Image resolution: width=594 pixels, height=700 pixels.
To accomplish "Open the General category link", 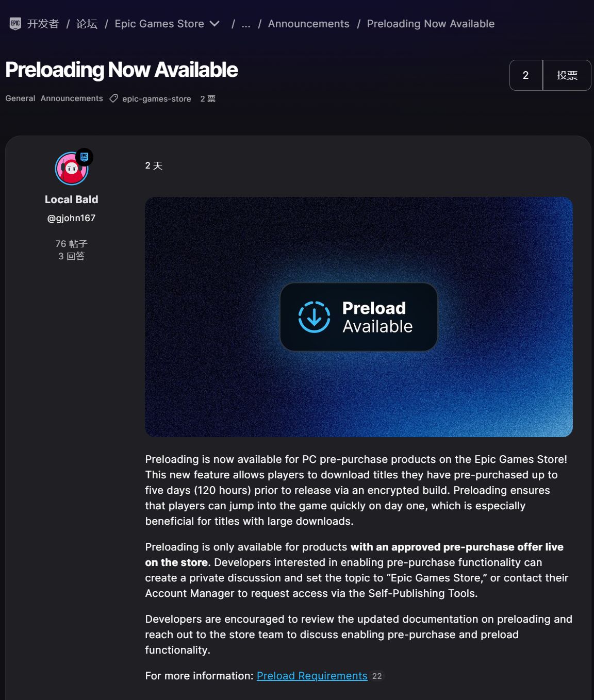I will click(20, 98).
